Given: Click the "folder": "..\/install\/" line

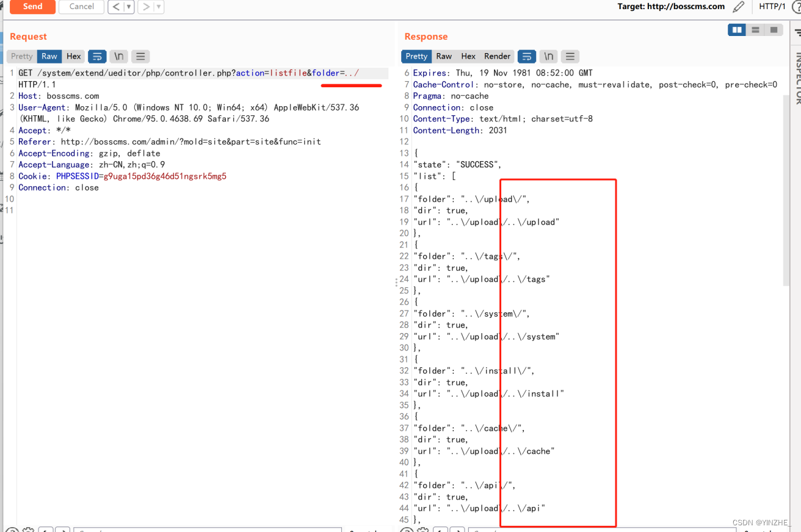Looking at the screenshot, I should tap(474, 371).
